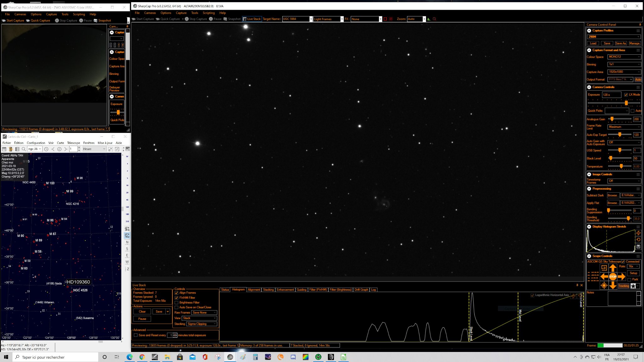Screen dimensions: 644x362
Task: Toggle the Quick Picks Auto checkbox
Action: [x=632, y=111]
